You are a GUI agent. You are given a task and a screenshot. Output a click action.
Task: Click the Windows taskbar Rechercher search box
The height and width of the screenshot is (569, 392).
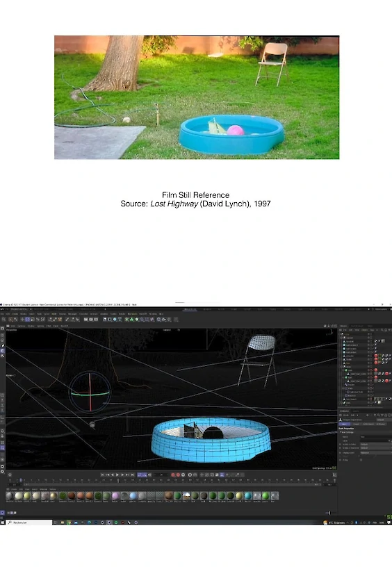(x=30, y=522)
